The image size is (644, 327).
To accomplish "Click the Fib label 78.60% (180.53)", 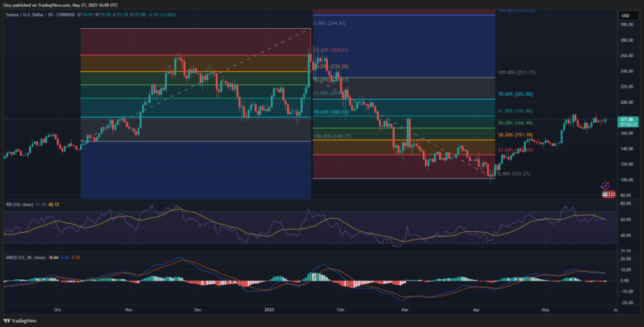I will click(331, 111).
